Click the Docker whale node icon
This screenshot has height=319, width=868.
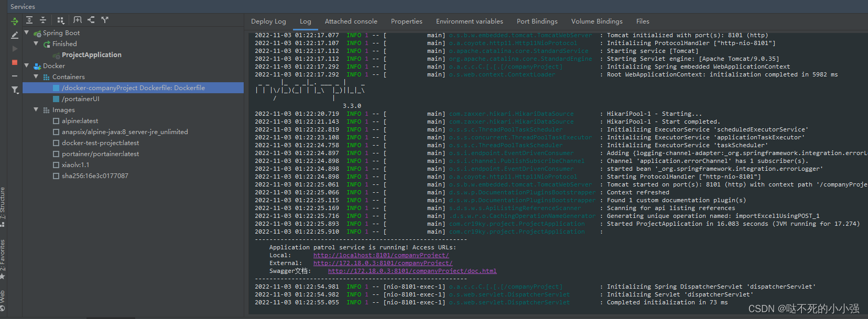pos(37,66)
